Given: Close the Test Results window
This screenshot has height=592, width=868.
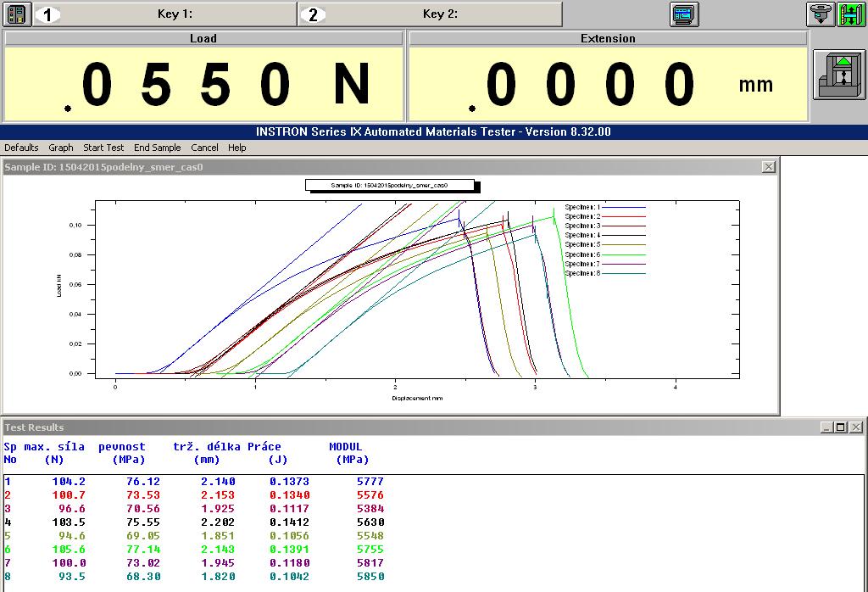Looking at the screenshot, I should pyautogui.click(x=856, y=427).
